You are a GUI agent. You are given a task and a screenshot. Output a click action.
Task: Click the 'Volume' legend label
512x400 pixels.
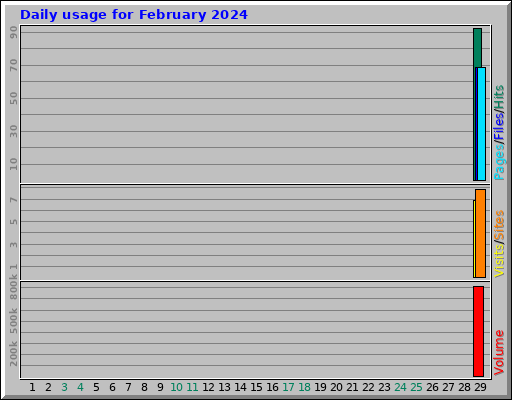[x=499, y=353]
